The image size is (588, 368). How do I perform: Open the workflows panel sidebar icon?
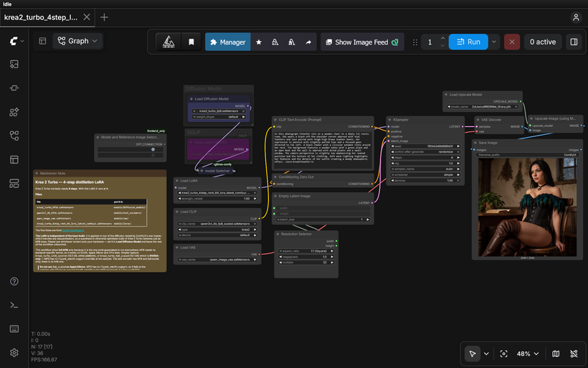[x=14, y=136]
